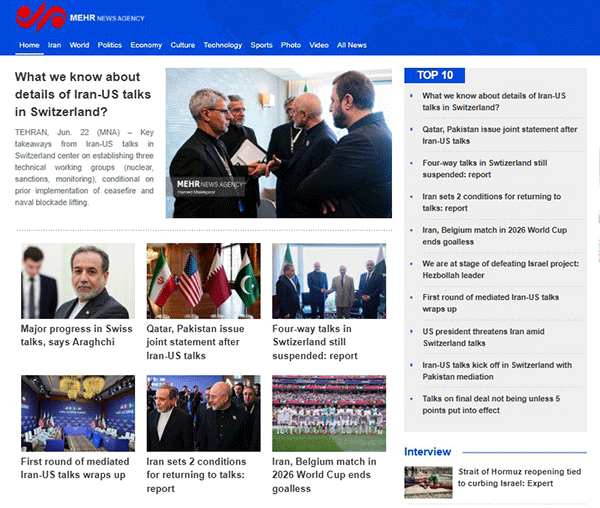Screen dimensions: 600x508
Task: Open 'Major progress in Swiss talks, says Araghchi'
Action: pyautogui.click(x=77, y=335)
